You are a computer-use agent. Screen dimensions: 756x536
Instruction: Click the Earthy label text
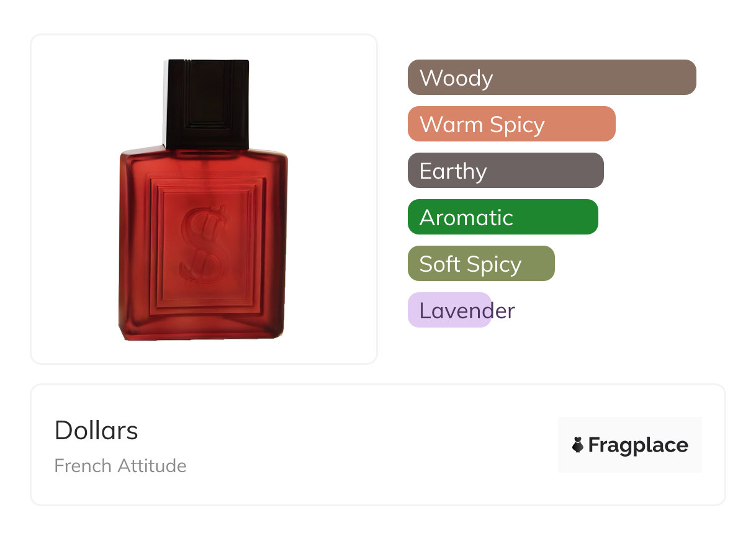point(453,172)
